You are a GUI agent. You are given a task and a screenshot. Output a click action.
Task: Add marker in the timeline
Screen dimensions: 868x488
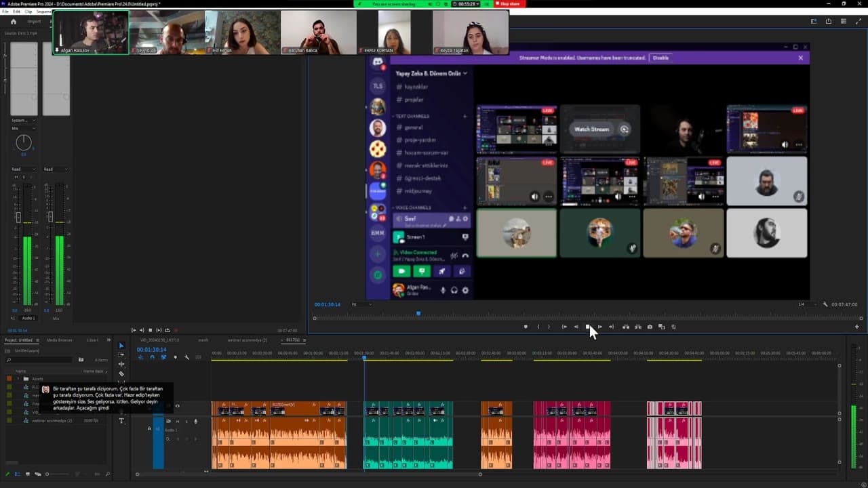[175, 357]
